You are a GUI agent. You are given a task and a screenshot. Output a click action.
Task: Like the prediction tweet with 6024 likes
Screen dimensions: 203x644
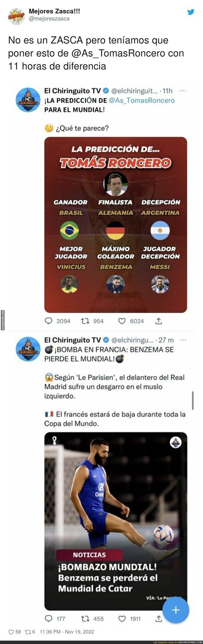(x=122, y=321)
